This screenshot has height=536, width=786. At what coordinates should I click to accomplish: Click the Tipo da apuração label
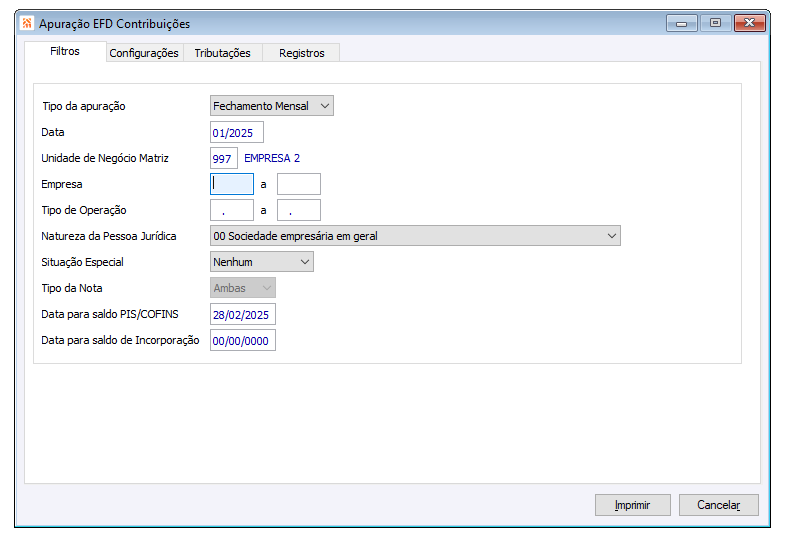84,106
